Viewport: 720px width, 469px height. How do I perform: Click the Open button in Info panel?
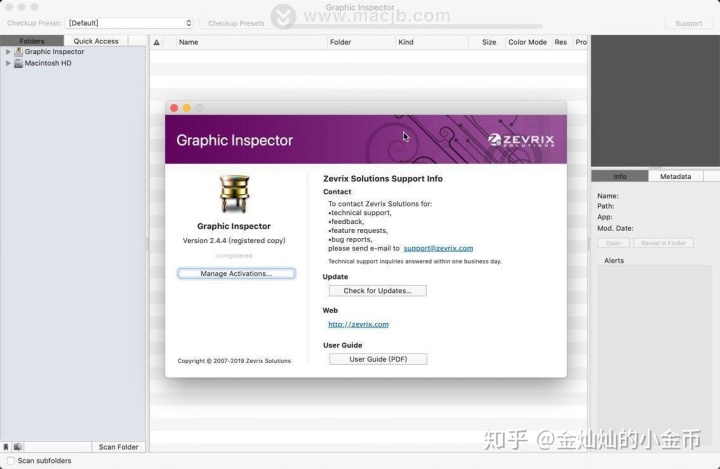pyautogui.click(x=613, y=243)
